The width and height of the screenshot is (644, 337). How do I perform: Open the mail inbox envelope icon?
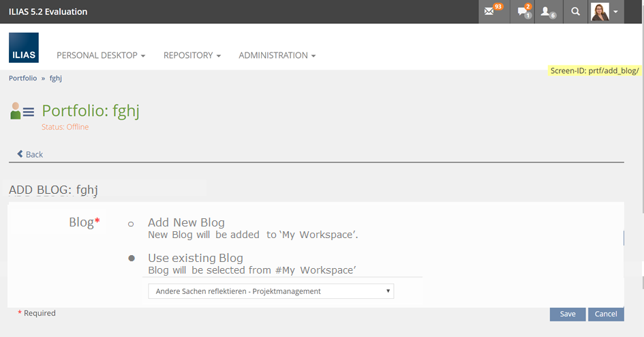(x=489, y=12)
